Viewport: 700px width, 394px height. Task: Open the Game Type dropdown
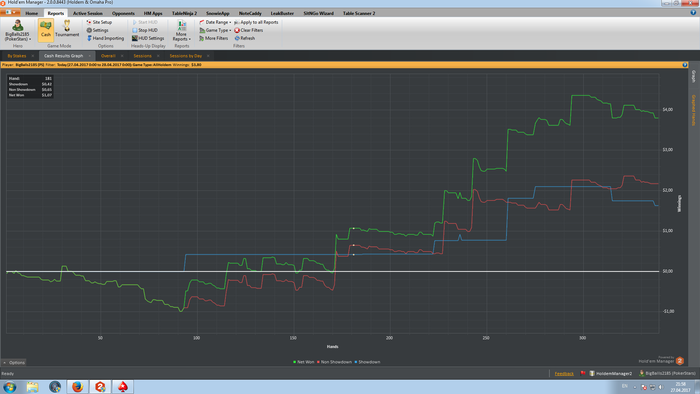pyautogui.click(x=215, y=30)
